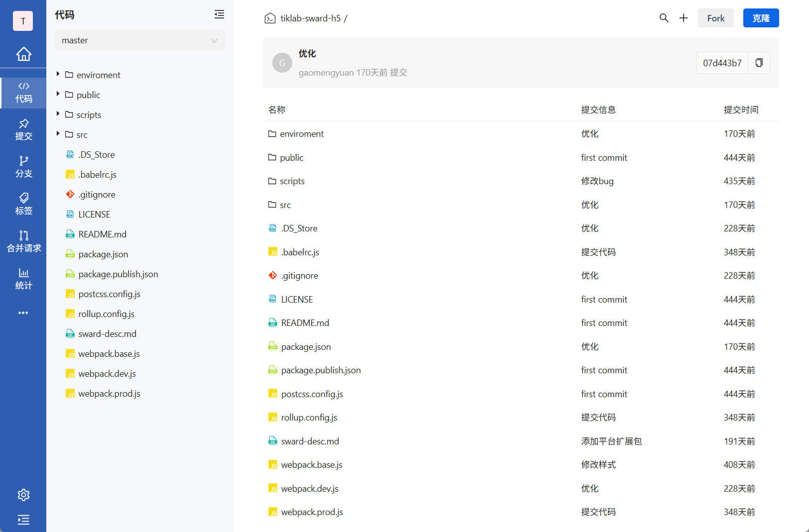Open .babelrc.js in file list

pos(300,252)
